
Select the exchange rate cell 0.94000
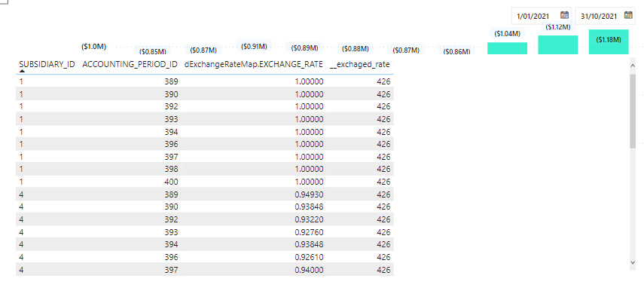tap(310, 270)
